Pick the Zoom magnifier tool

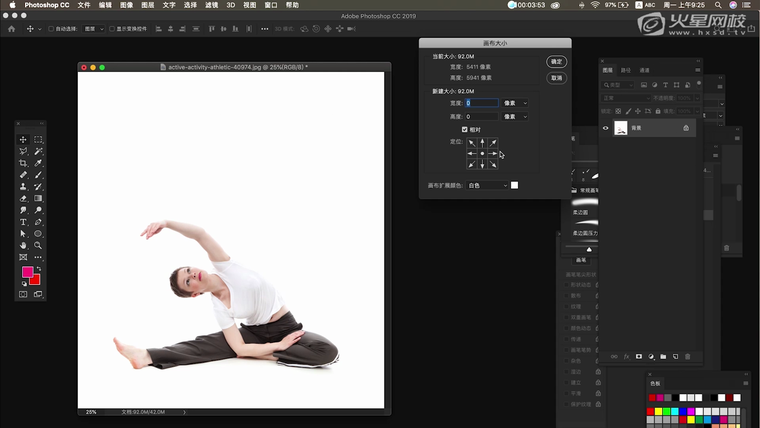(x=38, y=245)
